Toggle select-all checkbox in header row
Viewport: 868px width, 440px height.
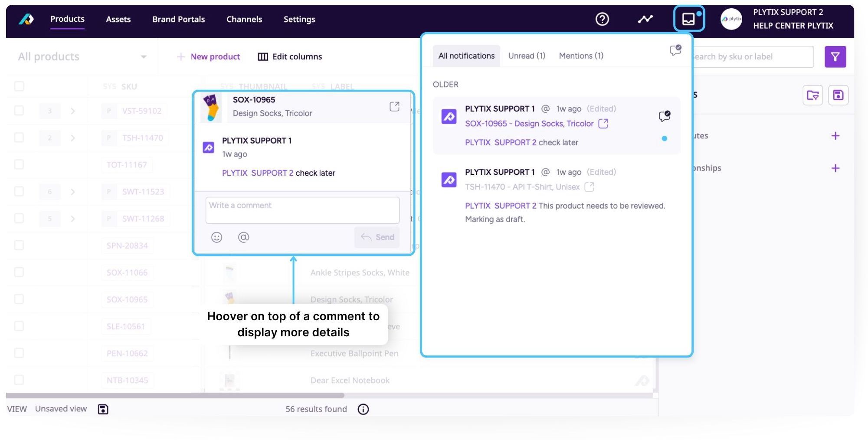click(x=19, y=86)
